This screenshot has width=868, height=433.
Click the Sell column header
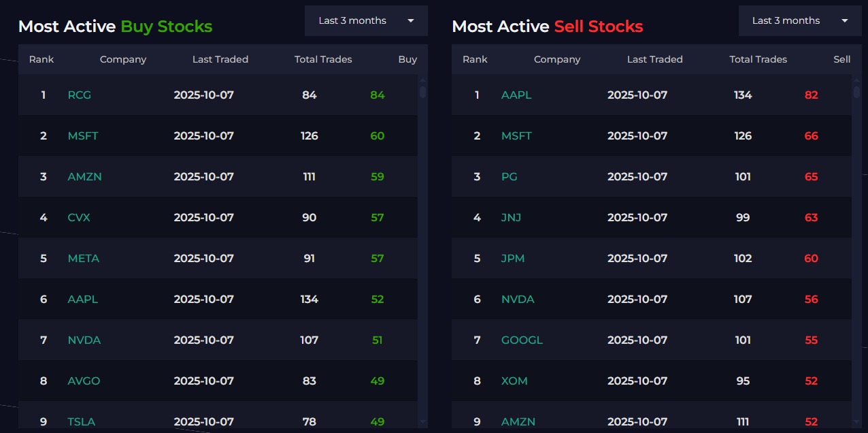pos(842,59)
